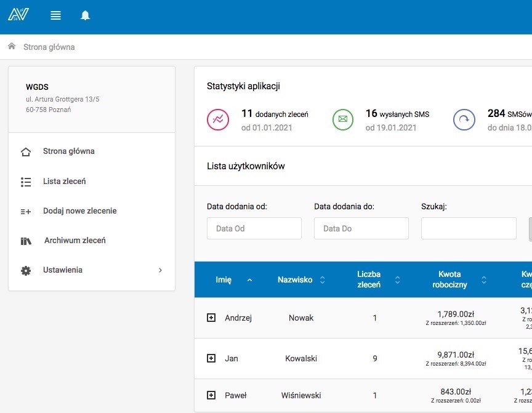The image size is (532, 413).
Task: Expand the Andrzej Nowak row
Action: 211,318
